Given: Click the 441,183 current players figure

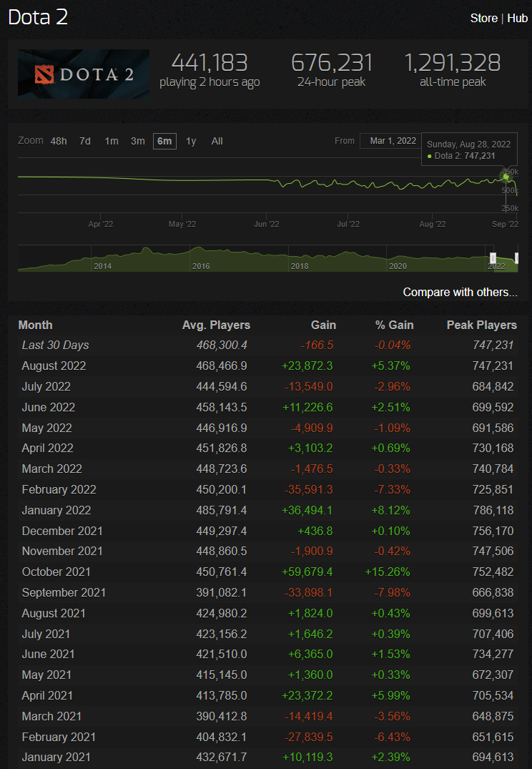Looking at the screenshot, I should coord(210,63).
